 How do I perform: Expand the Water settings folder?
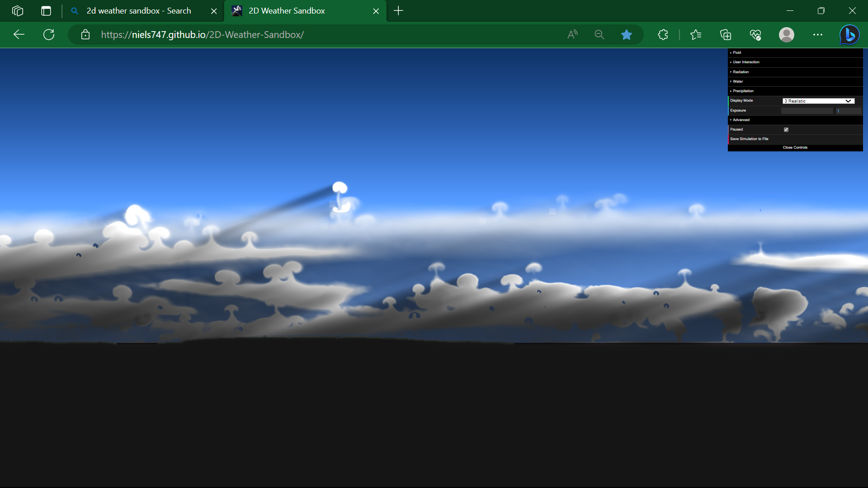tap(795, 81)
